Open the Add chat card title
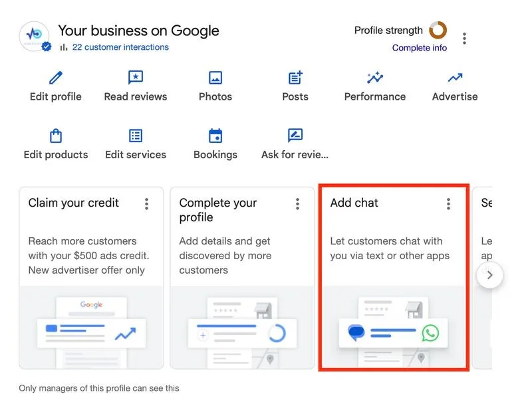Screen dimensions: 532x410 coord(354,203)
